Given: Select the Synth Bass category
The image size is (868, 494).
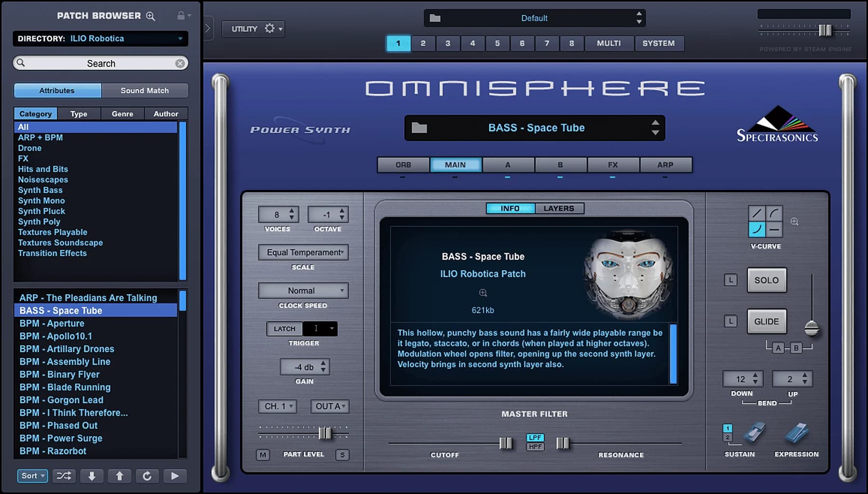Looking at the screenshot, I should [x=40, y=190].
